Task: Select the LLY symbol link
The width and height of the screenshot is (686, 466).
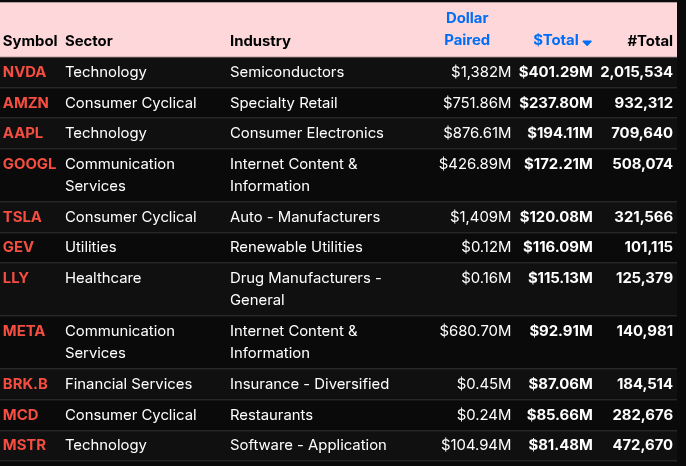Action: (16, 278)
